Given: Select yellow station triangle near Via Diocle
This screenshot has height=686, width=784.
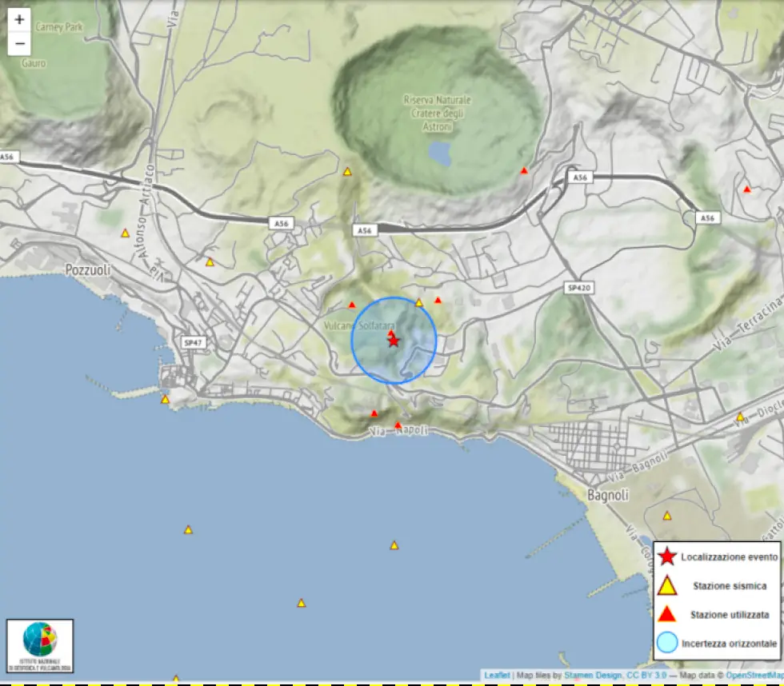Looking at the screenshot, I should (x=740, y=417).
